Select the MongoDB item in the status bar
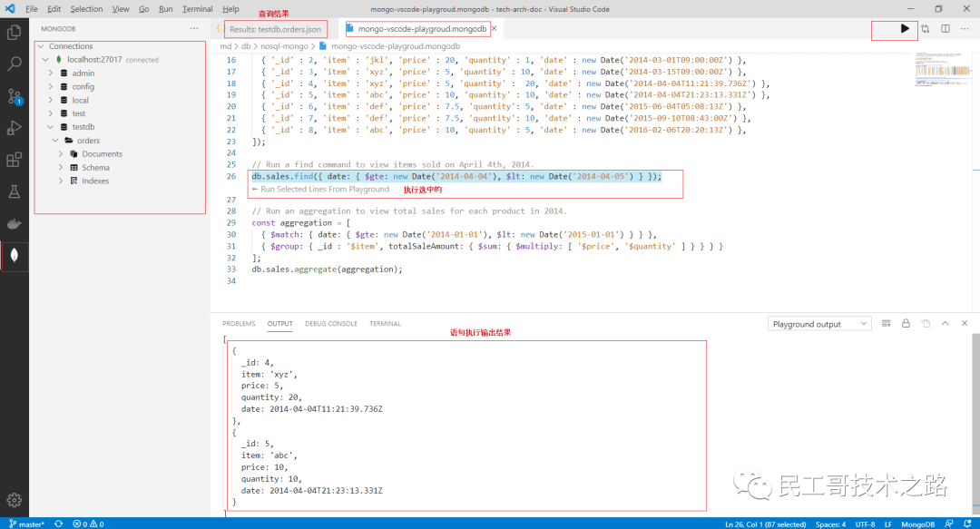The width and height of the screenshot is (980, 529). 917,524
